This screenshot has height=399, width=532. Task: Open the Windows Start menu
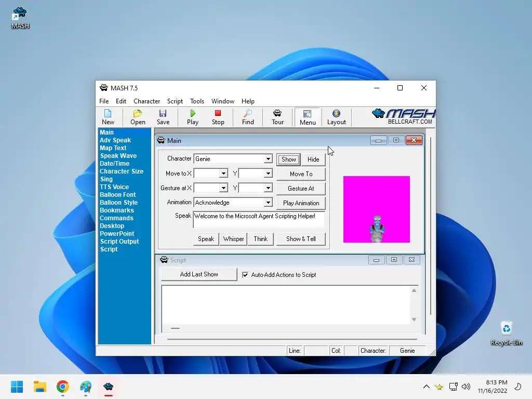pos(17,387)
